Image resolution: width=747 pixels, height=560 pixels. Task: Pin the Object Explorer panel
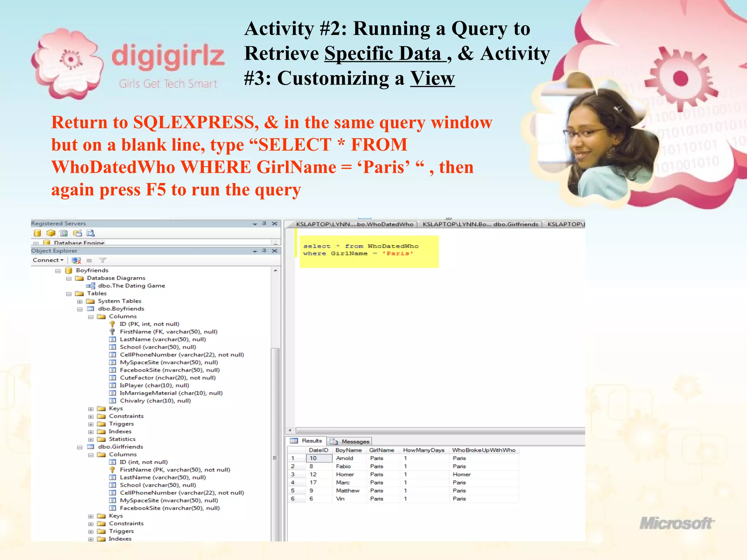[x=264, y=251]
